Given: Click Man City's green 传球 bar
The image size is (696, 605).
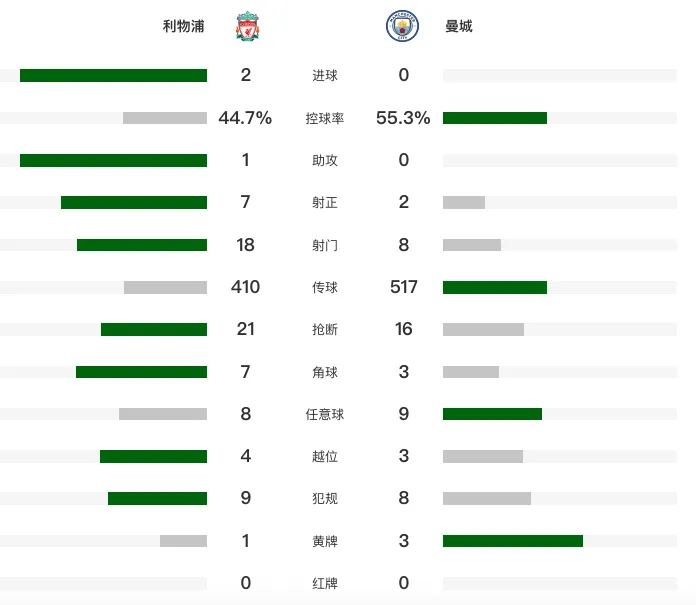Looking at the screenshot, I should point(495,287).
